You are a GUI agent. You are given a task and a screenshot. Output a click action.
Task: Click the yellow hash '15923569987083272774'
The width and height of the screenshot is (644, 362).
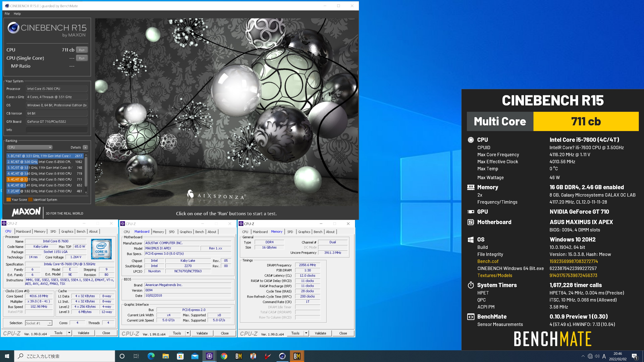pyautogui.click(x=574, y=261)
